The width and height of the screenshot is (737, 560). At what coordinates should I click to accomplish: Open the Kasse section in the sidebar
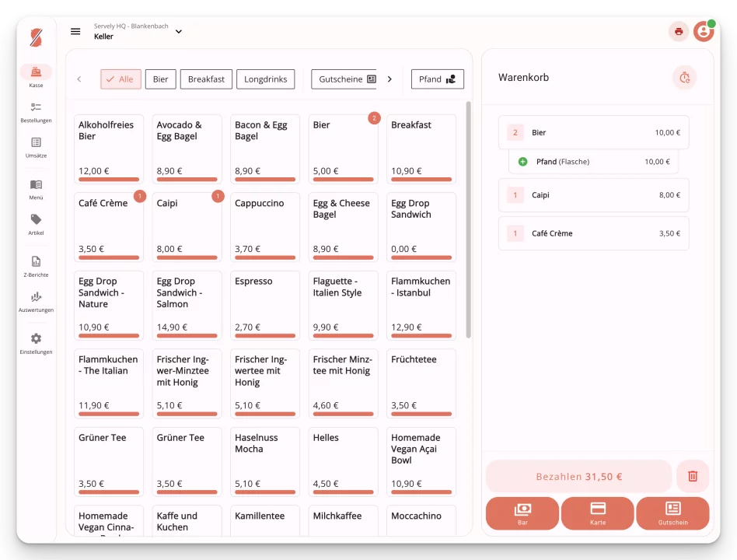(36, 75)
